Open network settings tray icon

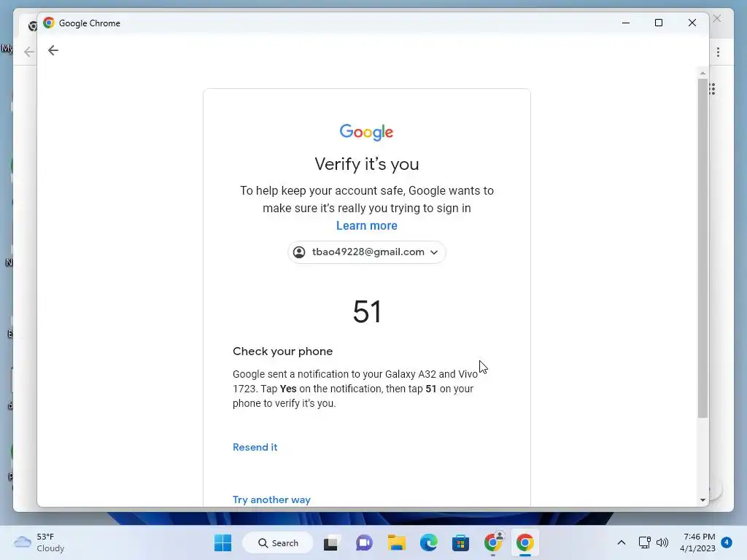[x=644, y=542]
